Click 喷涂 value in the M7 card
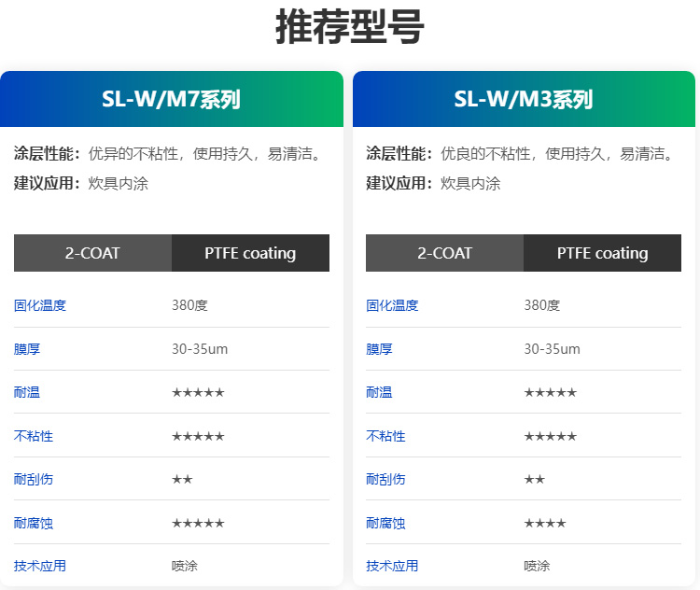Image resolution: width=700 pixels, height=590 pixels. click(x=185, y=566)
